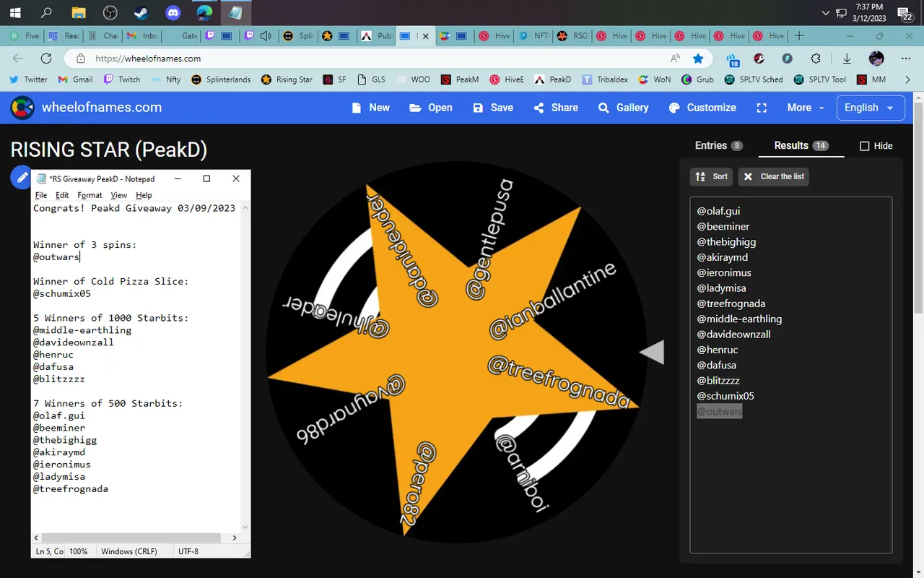Reload the wheelofnames.com page
This screenshot has width=924, height=578.
[x=46, y=59]
